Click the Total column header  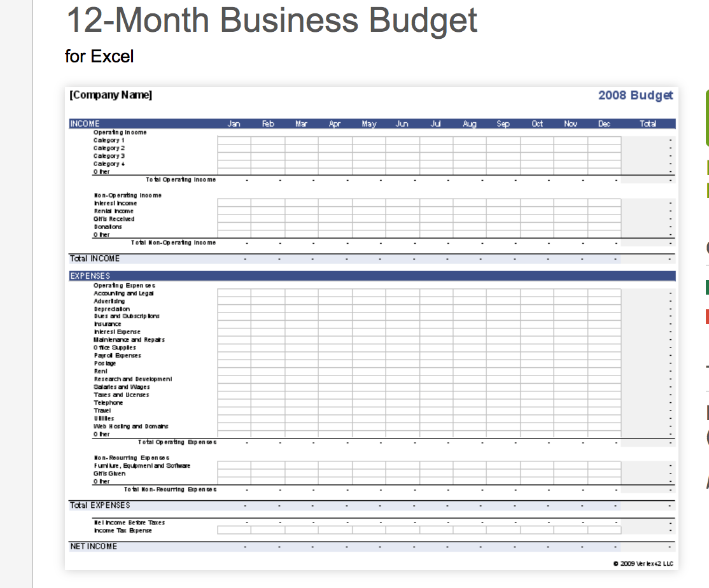click(x=648, y=123)
